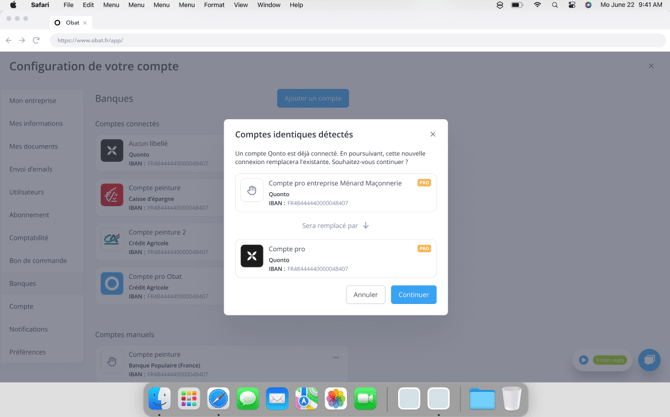Reload the page in Safari
670x417 pixels.
coord(36,40)
